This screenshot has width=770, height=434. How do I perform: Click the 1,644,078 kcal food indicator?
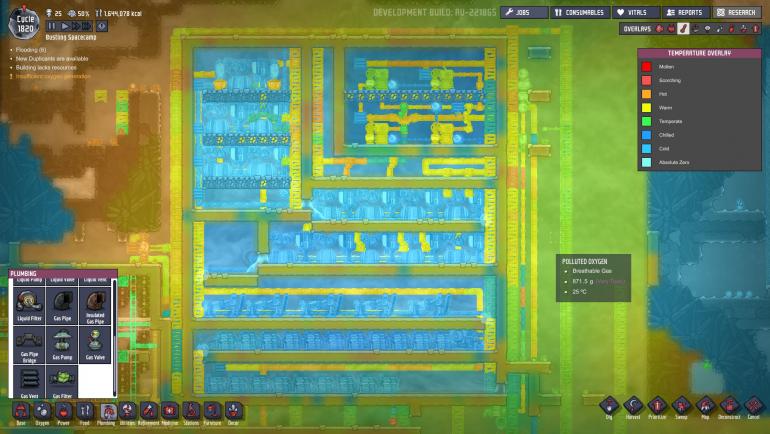118,14
